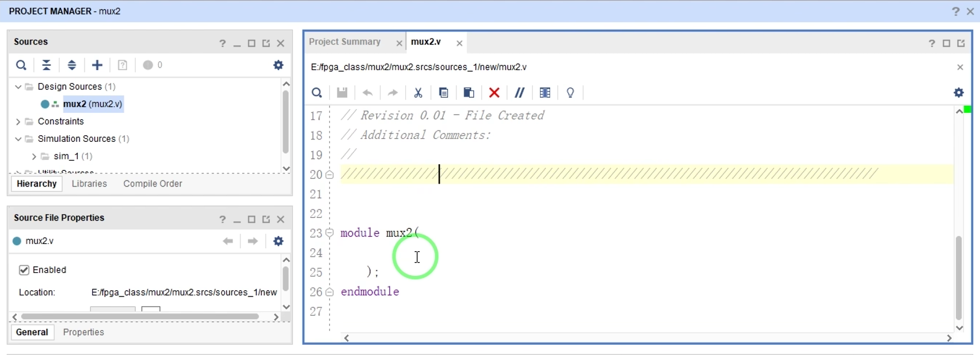Switch to Project Summary tab
980x355 pixels.
coord(345,42)
